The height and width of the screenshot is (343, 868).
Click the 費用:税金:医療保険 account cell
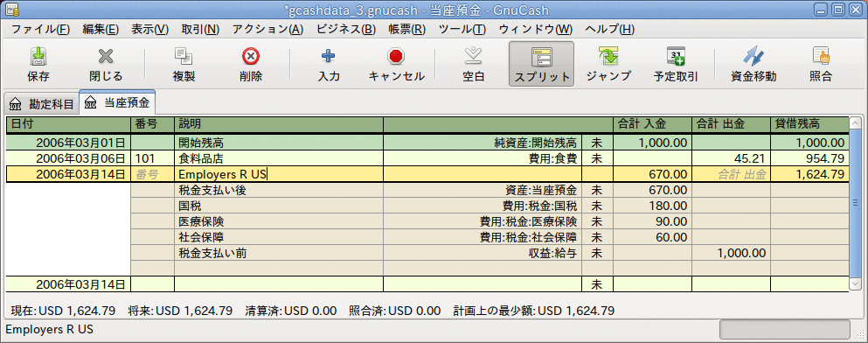pyautogui.click(x=483, y=221)
